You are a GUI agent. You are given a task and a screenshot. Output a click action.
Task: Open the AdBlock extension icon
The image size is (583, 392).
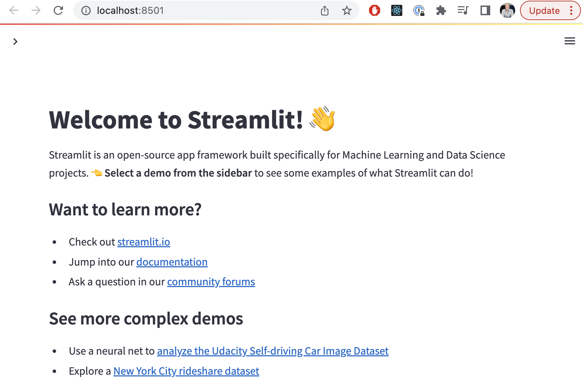point(375,10)
